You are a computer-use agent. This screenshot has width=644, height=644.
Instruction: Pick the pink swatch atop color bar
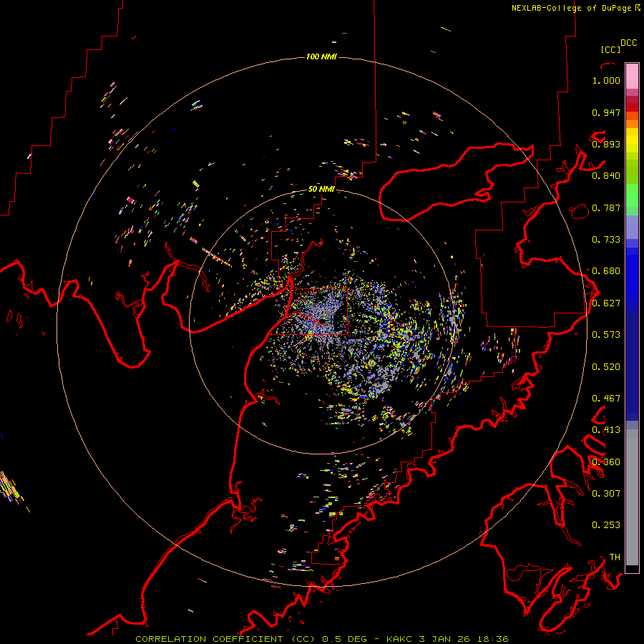pyautogui.click(x=632, y=76)
